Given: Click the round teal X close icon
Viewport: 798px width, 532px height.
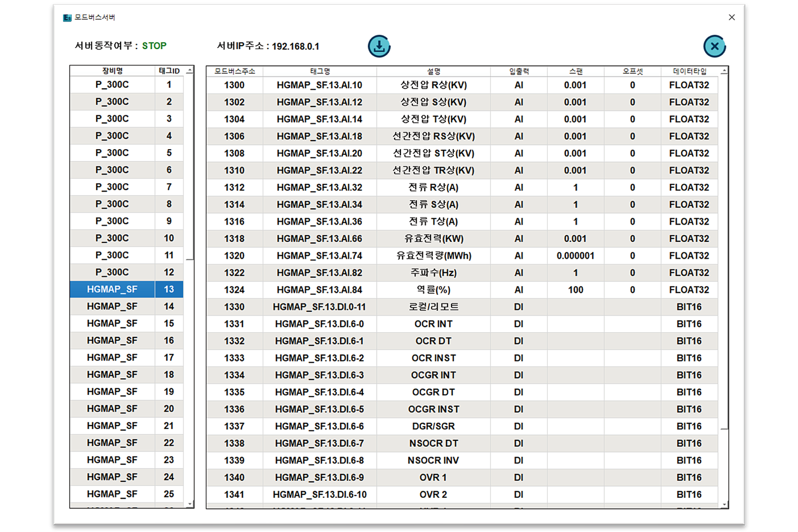Looking at the screenshot, I should 714,46.
